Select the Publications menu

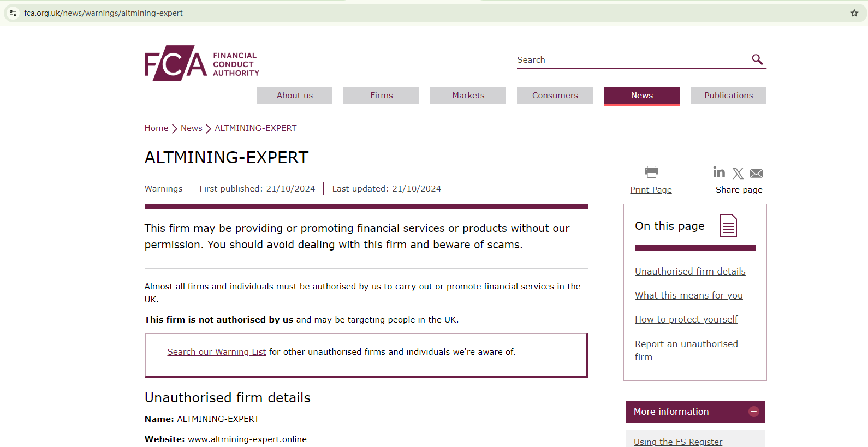pos(728,96)
